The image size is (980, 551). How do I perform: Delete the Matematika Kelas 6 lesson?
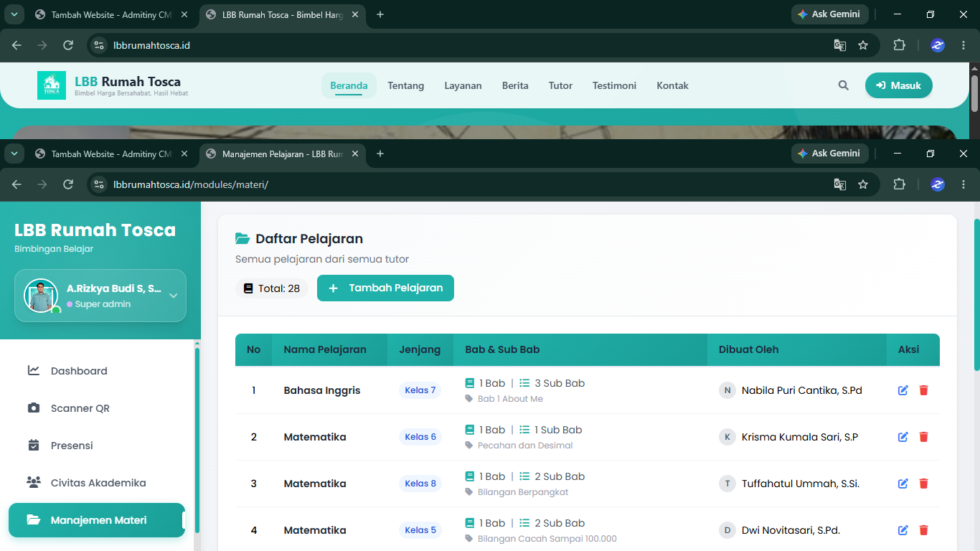(923, 437)
